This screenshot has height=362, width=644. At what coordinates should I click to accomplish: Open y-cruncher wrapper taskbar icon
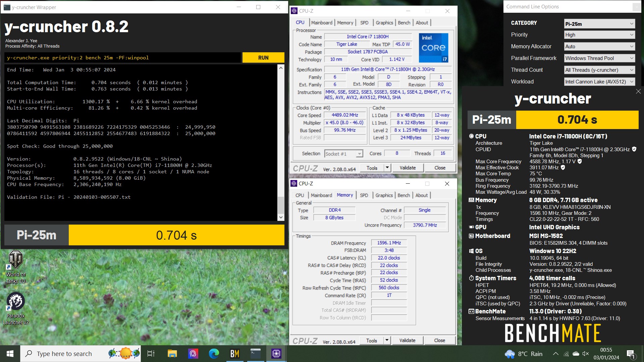256,354
